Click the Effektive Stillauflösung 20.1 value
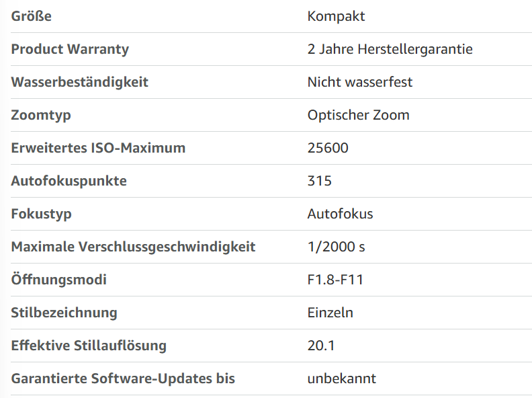 321,346
